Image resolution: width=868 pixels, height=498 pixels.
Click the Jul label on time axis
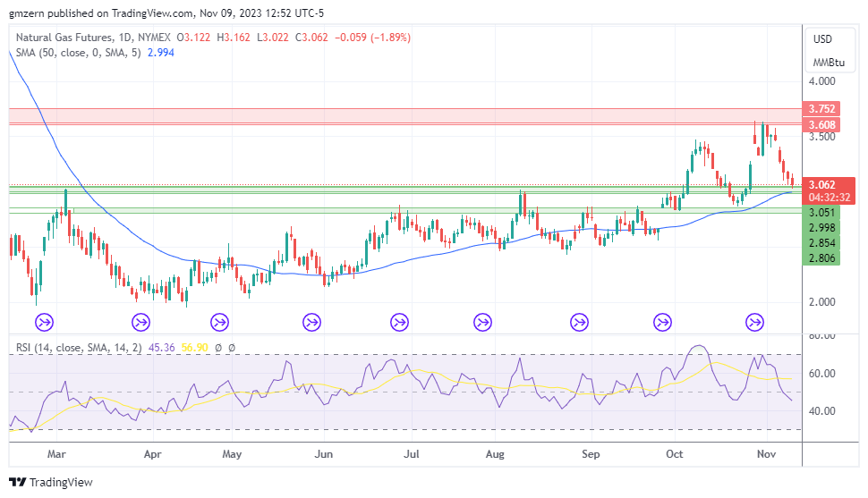412,454
